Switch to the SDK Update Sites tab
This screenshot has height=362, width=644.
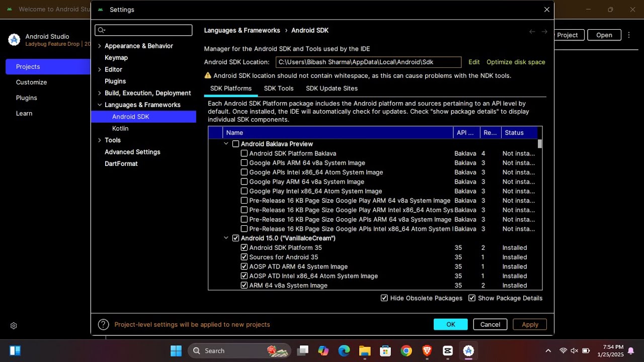[x=332, y=88]
